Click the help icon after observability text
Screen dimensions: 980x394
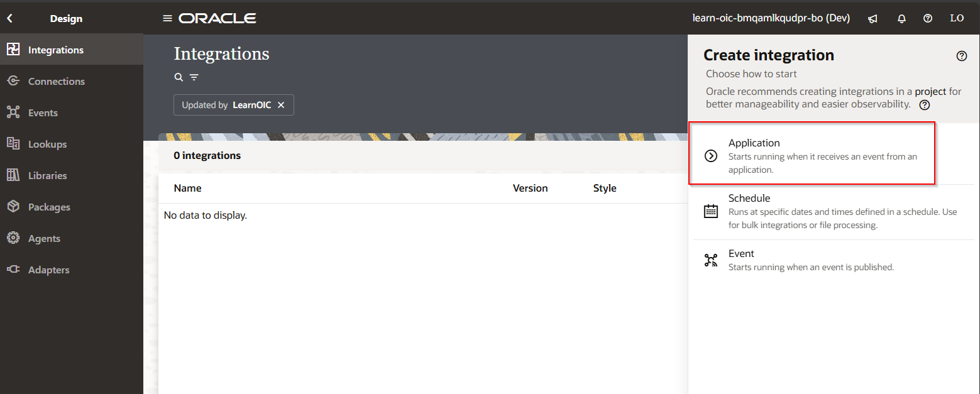925,105
